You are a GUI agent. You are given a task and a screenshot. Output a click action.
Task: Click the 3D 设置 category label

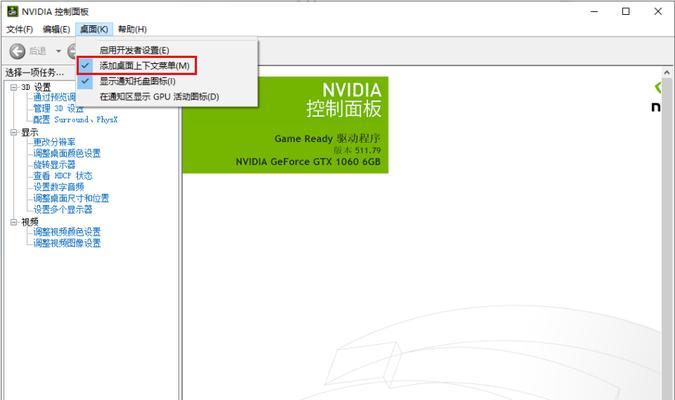coord(36,87)
